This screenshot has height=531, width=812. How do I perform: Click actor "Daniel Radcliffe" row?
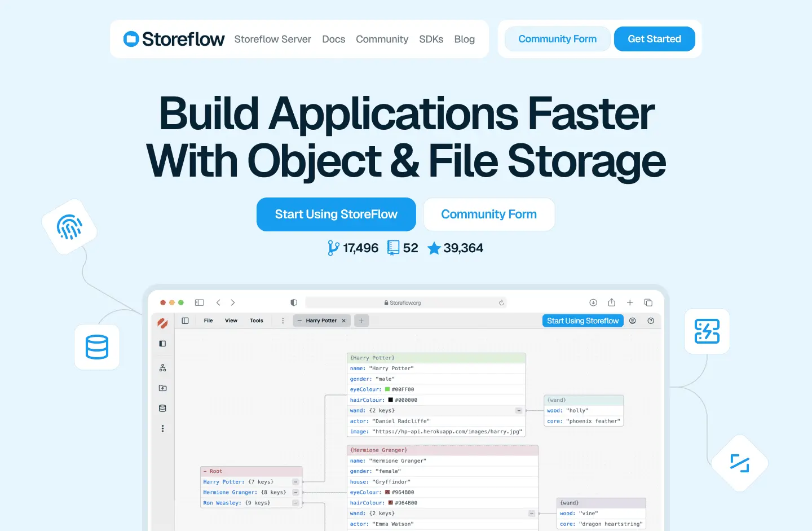[x=436, y=421]
